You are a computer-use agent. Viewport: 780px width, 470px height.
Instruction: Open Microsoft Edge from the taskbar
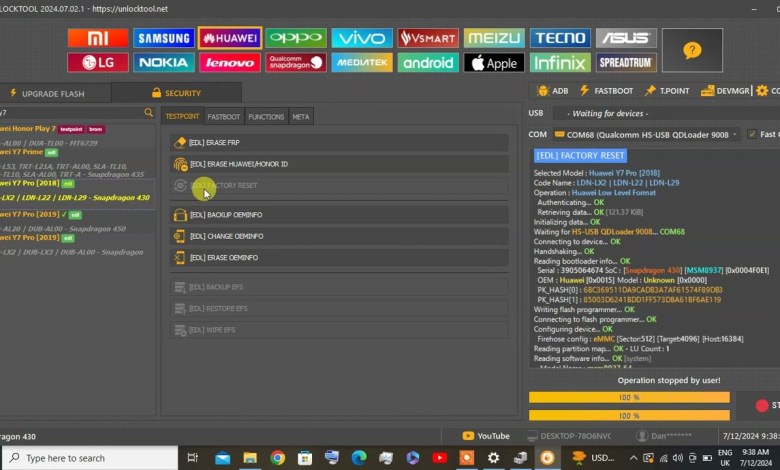[x=359, y=458]
